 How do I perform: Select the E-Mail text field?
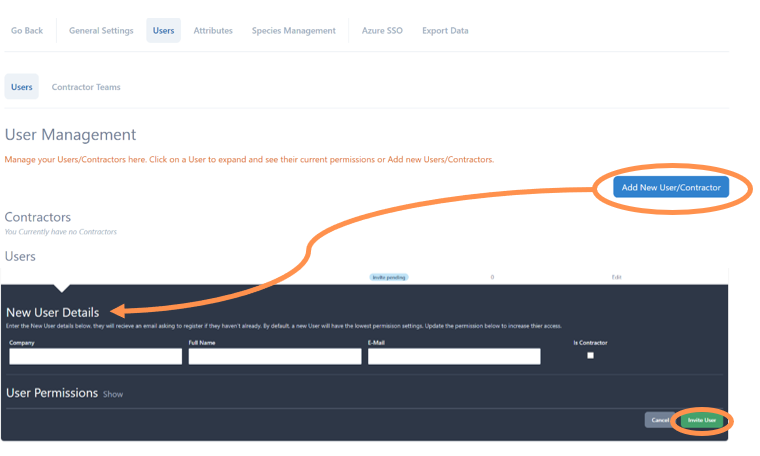[454, 356]
